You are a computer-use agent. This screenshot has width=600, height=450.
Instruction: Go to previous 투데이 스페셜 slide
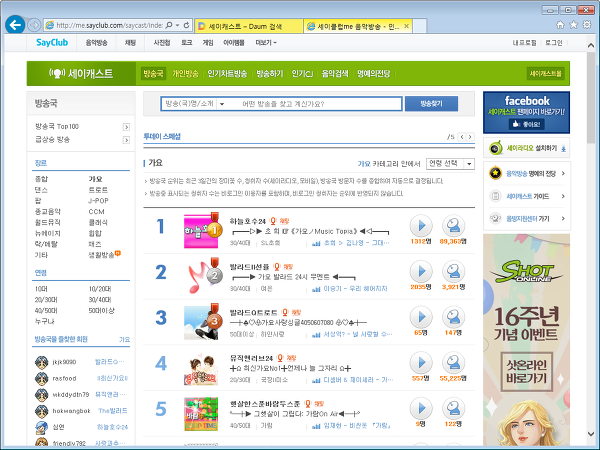(462, 137)
